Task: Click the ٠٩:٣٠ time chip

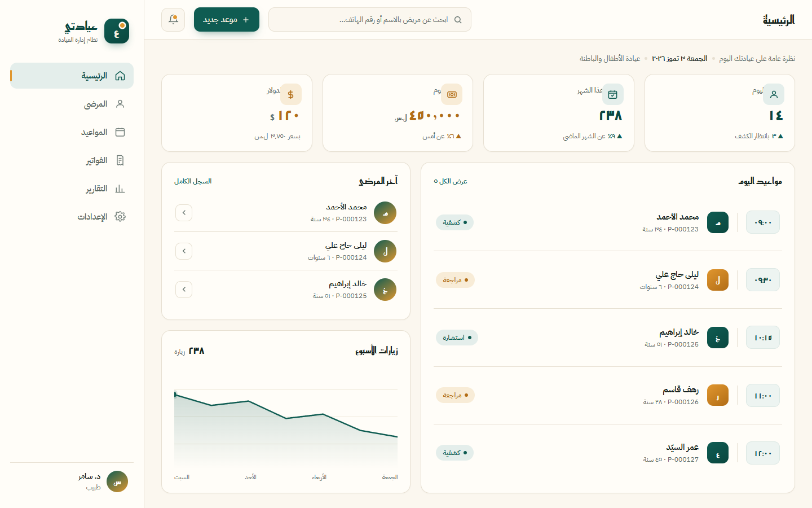Action: (x=763, y=280)
